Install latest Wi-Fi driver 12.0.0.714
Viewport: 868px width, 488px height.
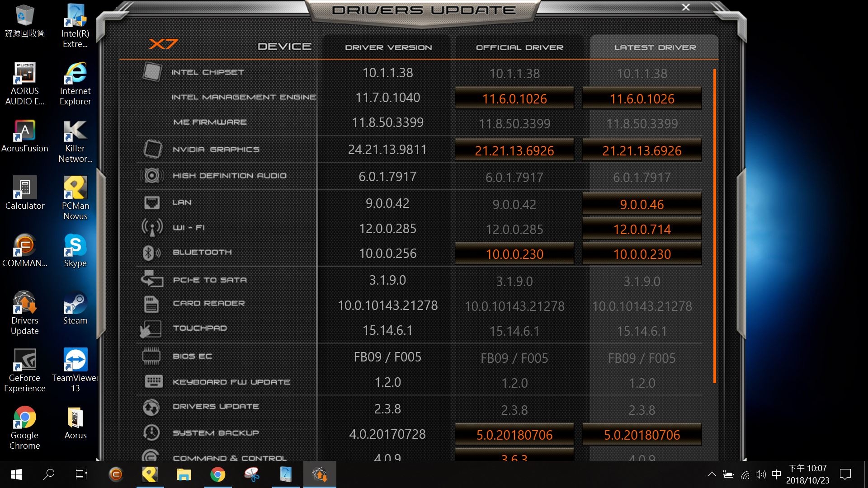point(642,229)
